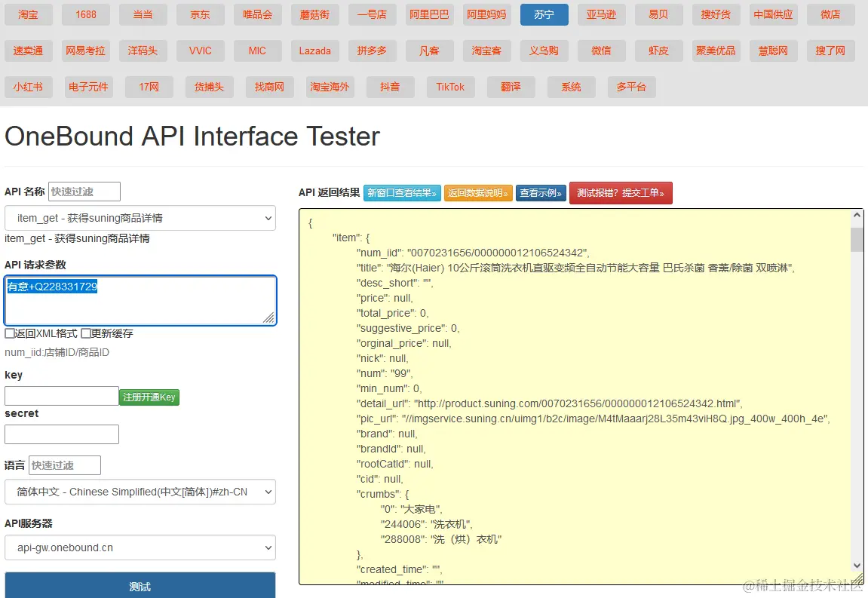
Task: Open the 淘宝客 tab
Action: pyautogui.click(x=486, y=51)
